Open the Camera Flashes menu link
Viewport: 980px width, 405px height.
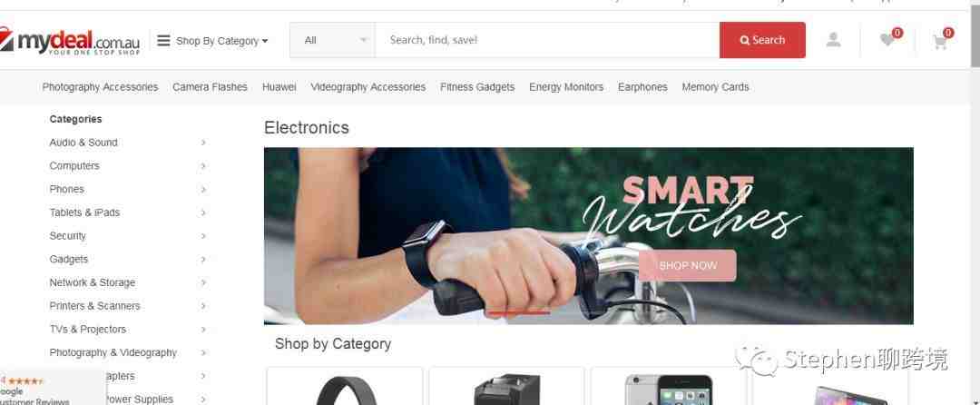210,87
